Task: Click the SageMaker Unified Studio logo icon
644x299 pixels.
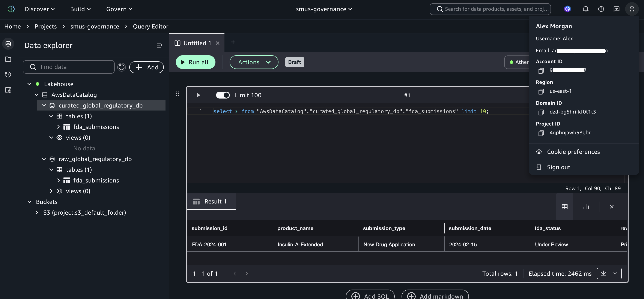Action: (11, 9)
